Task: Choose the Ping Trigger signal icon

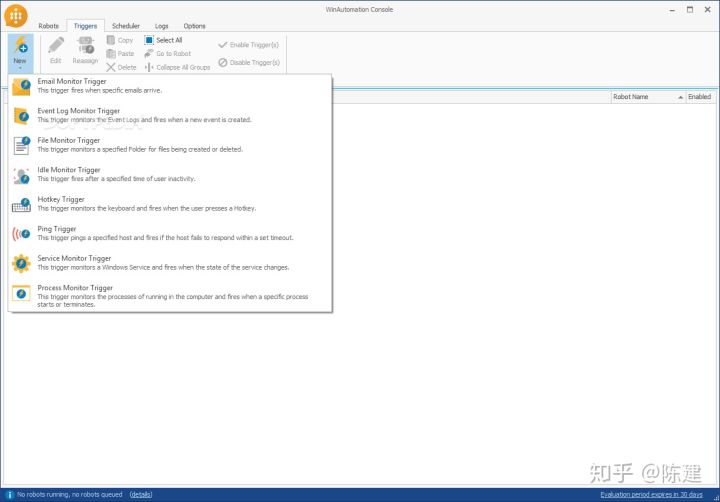Action: (21, 234)
